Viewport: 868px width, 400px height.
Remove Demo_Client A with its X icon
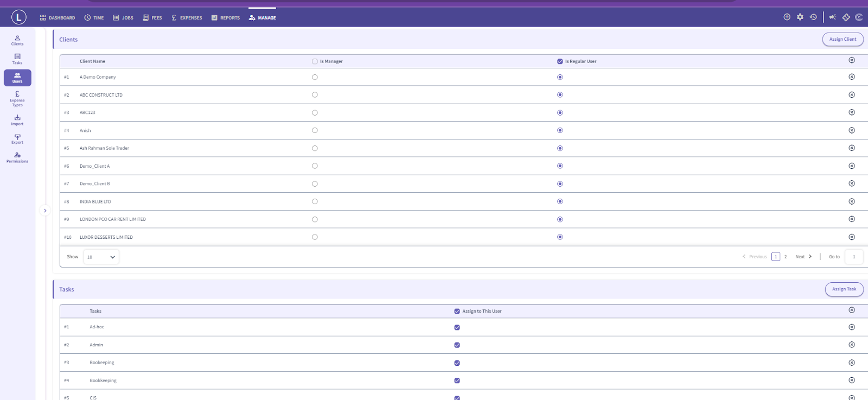coord(852,166)
